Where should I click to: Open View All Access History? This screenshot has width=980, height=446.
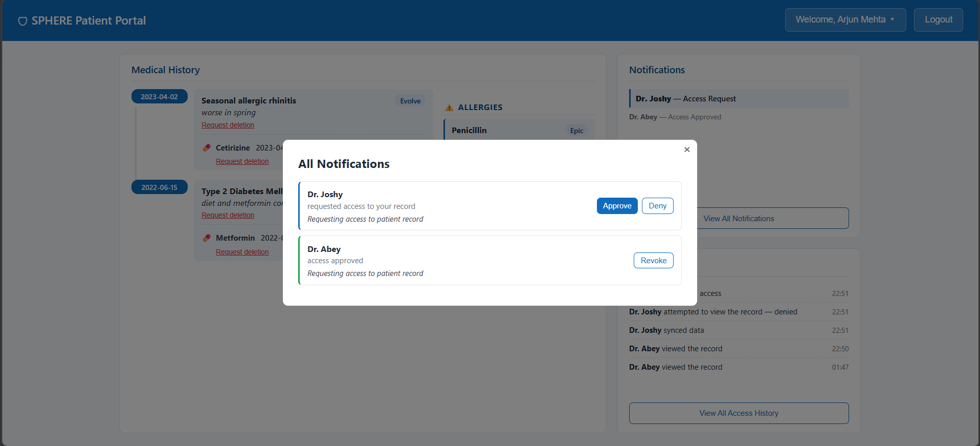[739, 413]
